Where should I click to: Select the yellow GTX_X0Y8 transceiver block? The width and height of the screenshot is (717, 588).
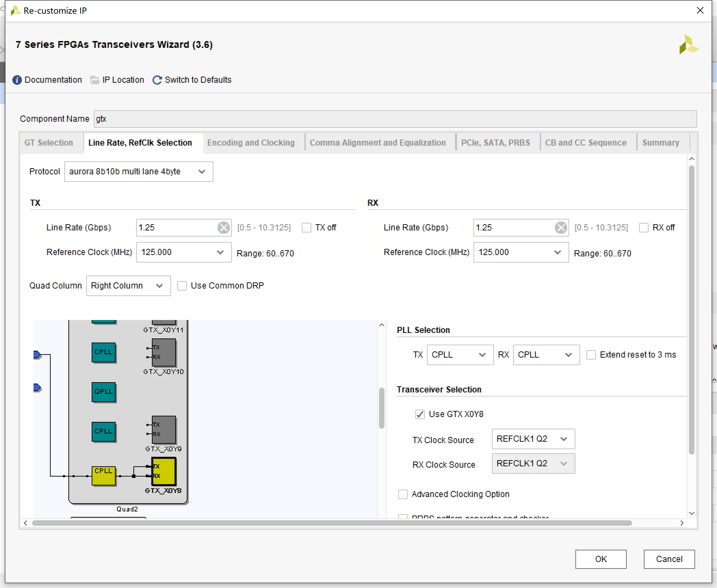point(164,471)
